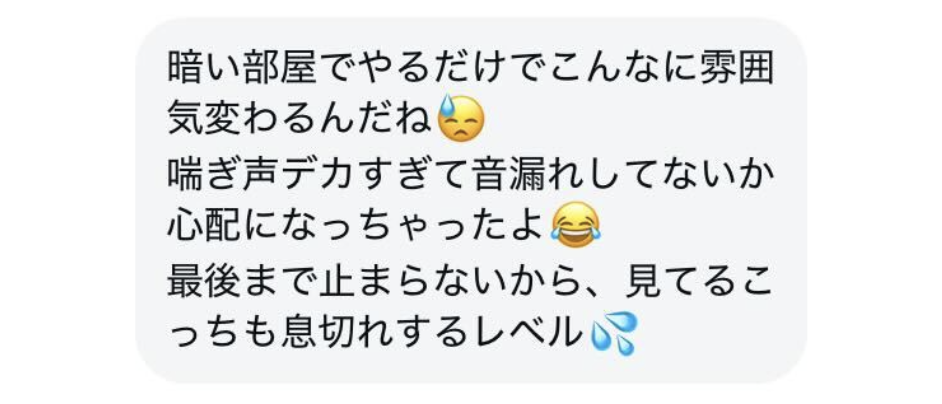Click the word 心配 in fourth line
This screenshot has height=404, width=942.
tap(203, 225)
